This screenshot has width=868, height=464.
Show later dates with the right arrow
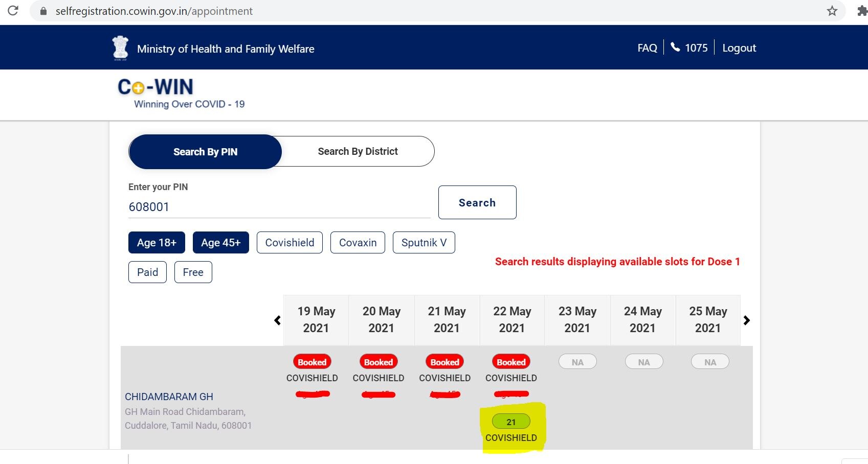click(747, 320)
